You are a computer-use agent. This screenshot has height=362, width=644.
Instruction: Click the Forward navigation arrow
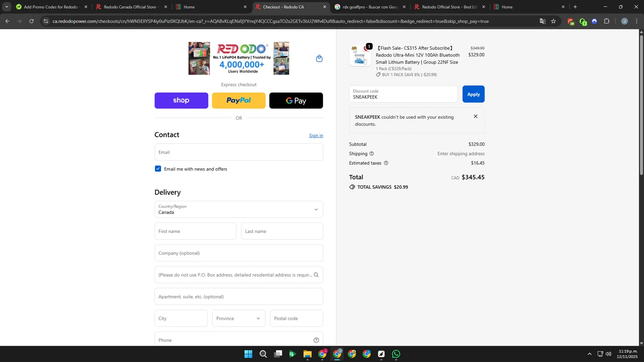tap(19, 21)
